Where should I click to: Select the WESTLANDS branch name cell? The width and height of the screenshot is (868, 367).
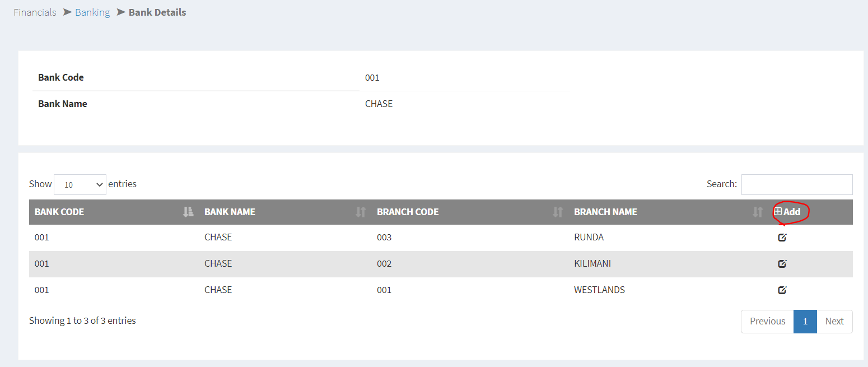599,290
